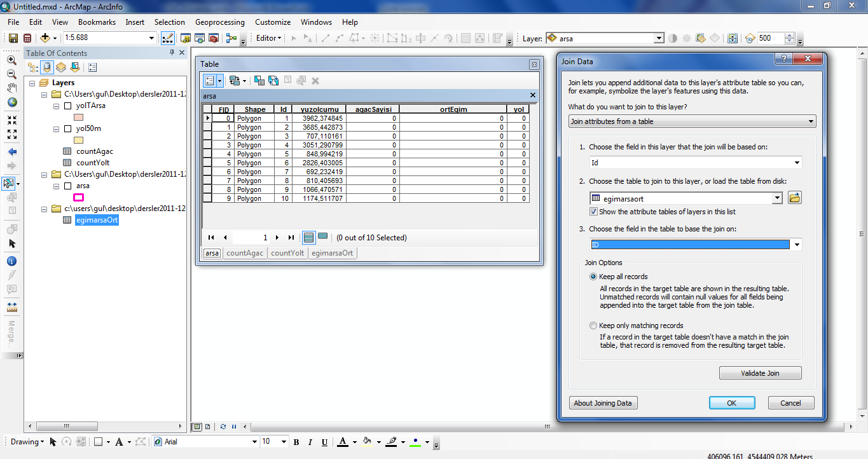Screen dimensions: 868x459
Task: Select Keep only matching records option
Action: pyautogui.click(x=593, y=325)
